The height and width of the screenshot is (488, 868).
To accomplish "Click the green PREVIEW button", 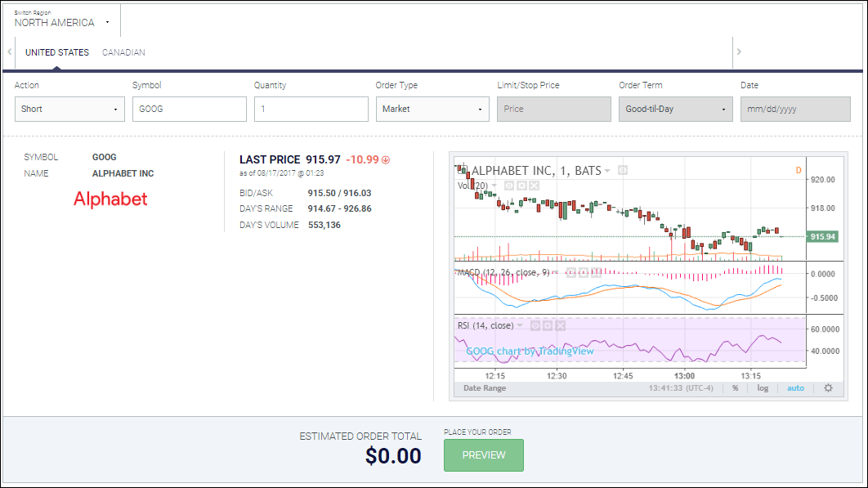I will (x=484, y=455).
